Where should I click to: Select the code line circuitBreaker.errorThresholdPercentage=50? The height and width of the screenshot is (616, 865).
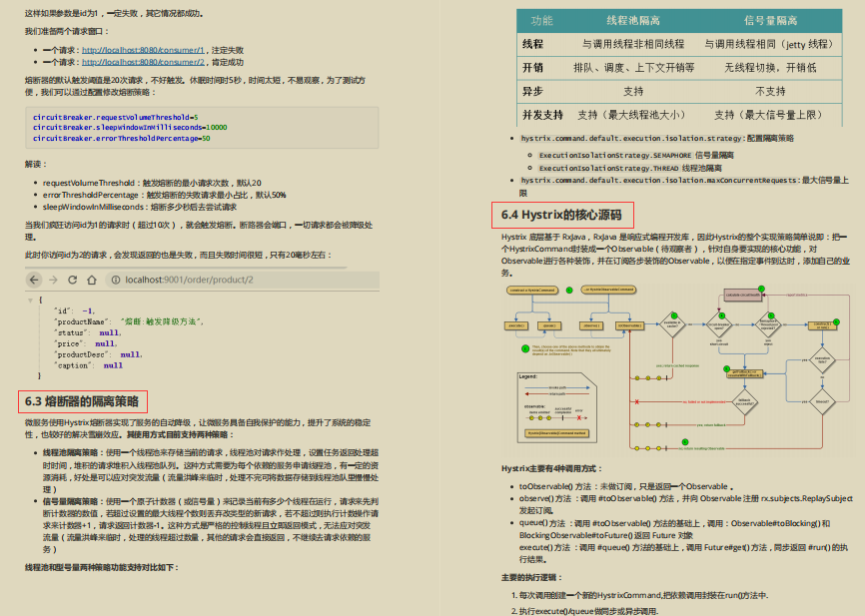coord(122,139)
